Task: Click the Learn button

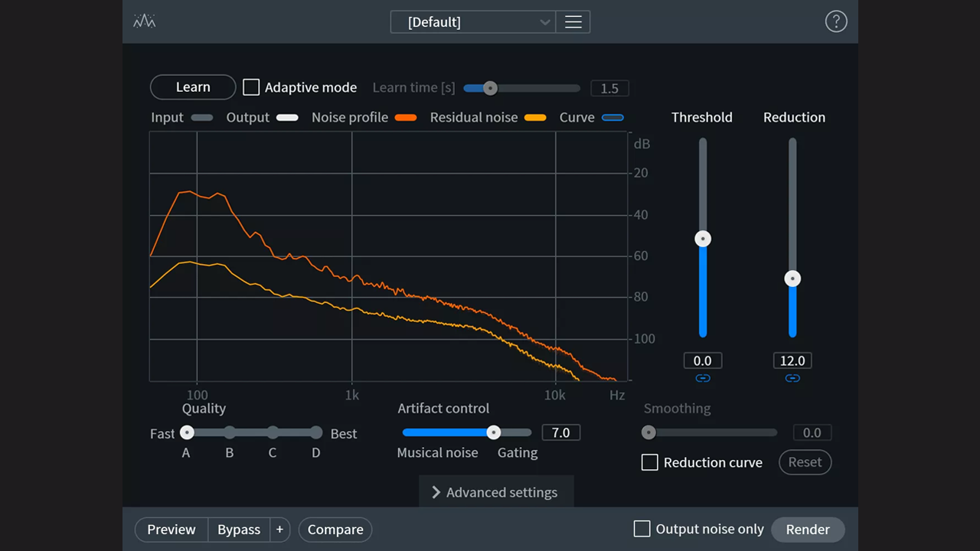Action: [x=193, y=87]
